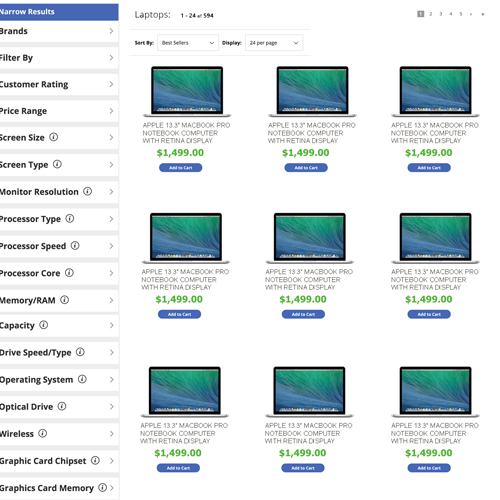Show the Memory/RAM info icon details
The width and height of the screenshot is (500, 500).
point(65,300)
